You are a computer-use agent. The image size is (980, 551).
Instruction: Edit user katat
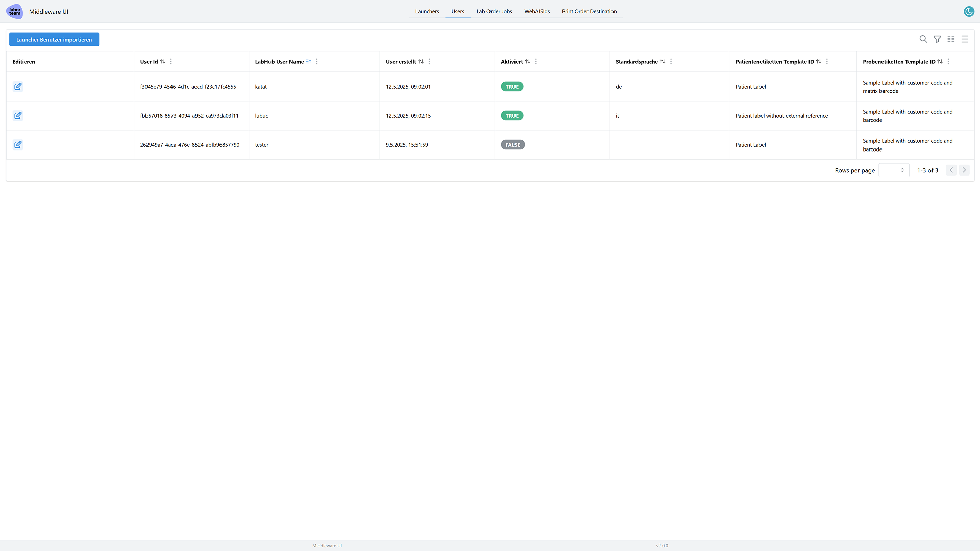(18, 87)
